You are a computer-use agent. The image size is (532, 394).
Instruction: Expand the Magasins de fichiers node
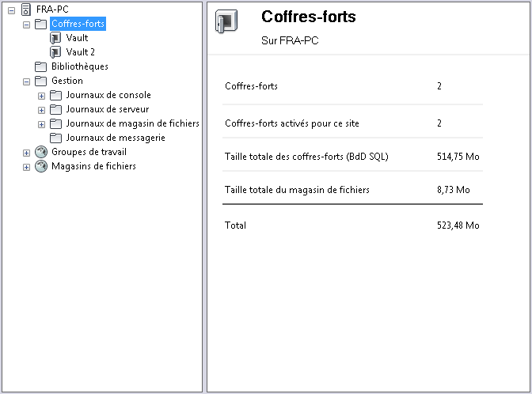point(26,166)
